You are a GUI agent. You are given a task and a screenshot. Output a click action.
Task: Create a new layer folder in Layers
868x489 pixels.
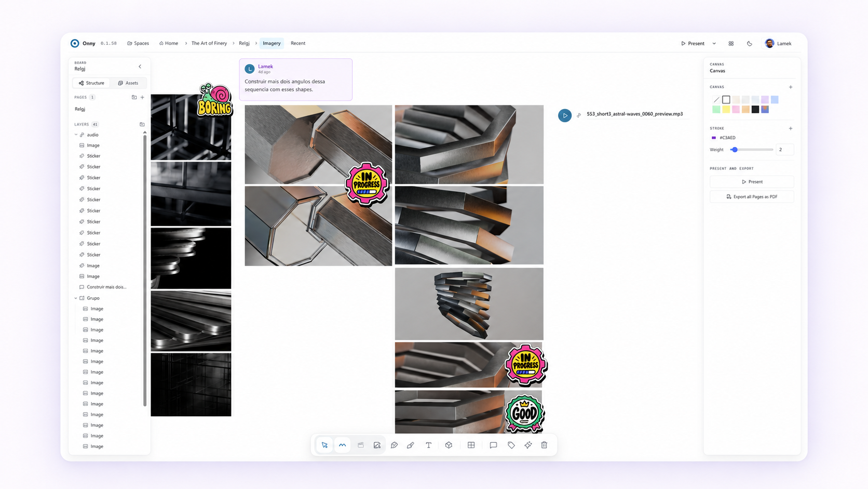(x=142, y=124)
